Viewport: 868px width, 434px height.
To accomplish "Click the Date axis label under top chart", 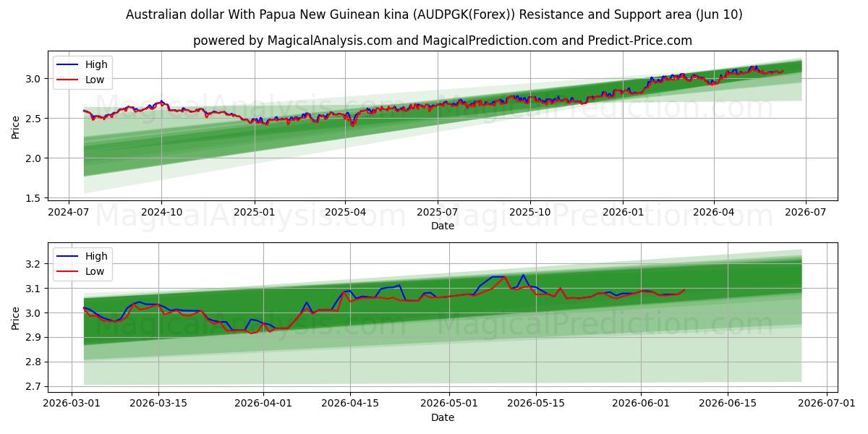I will tap(443, 226).
